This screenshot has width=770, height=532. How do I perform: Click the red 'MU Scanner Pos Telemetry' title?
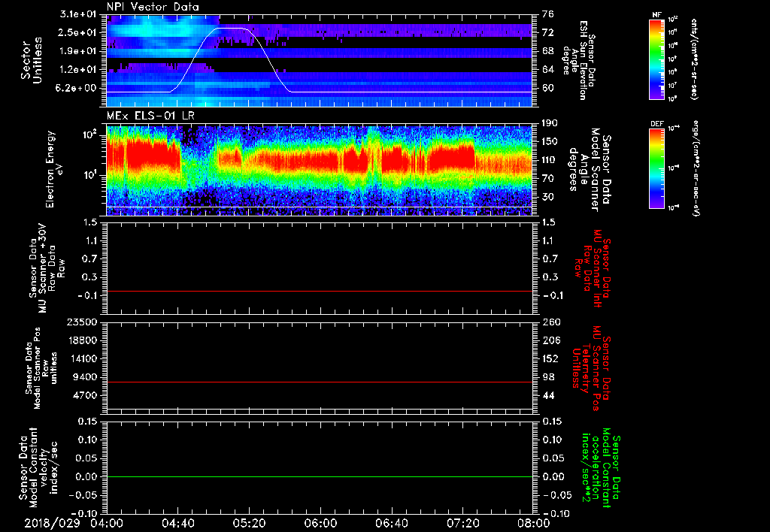591,369
